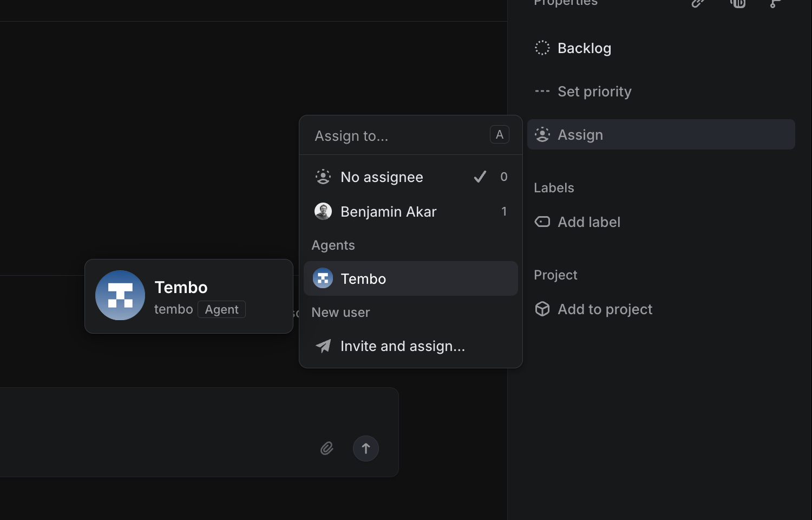
Task: Click the shortcut number 1 beside Benjamin Akar
Action: tap(504, 211)
